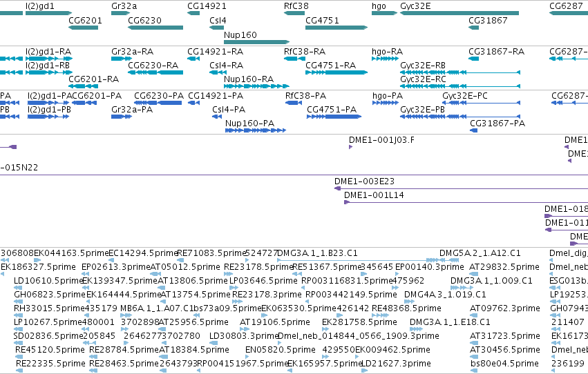The height and width of the screenshot is (374, 588).
Task: Select the DME1-003E23 BAC label
Action: click(x=365, y=181)
